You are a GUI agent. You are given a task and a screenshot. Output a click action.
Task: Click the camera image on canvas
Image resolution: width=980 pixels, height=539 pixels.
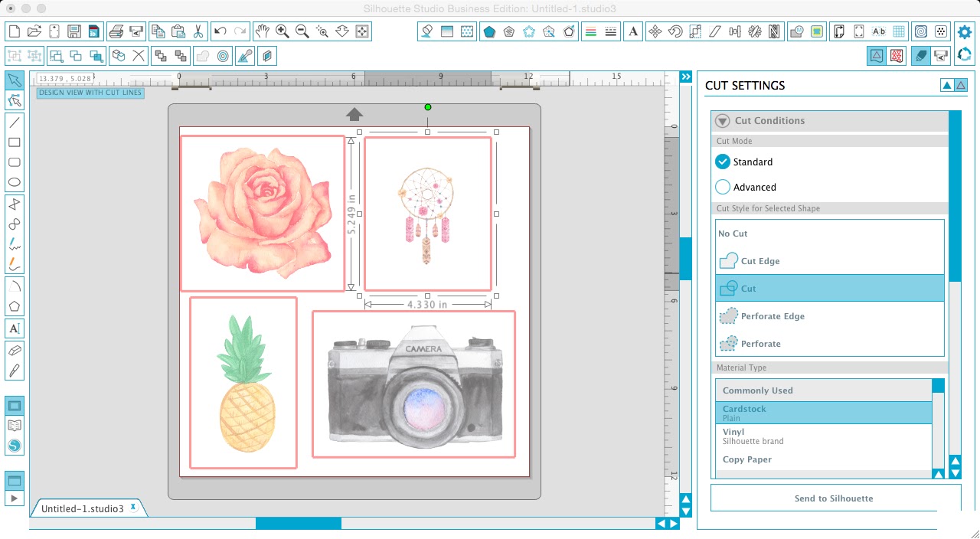click(416, 387)
